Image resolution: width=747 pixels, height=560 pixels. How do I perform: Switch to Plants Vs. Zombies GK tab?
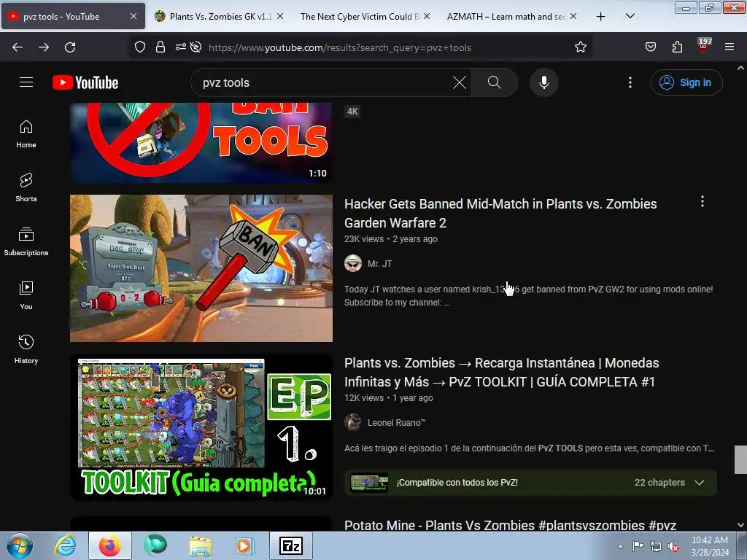(x=220, y=16)
